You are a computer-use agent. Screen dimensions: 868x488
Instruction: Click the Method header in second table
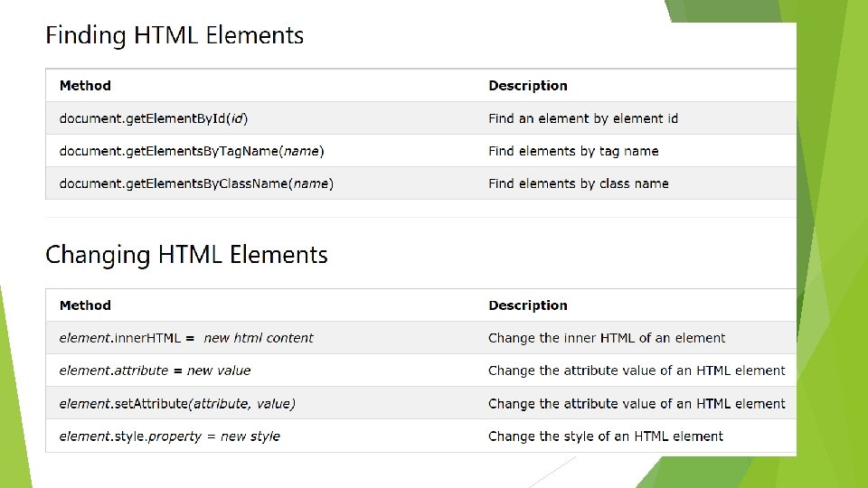coord(85,305)
